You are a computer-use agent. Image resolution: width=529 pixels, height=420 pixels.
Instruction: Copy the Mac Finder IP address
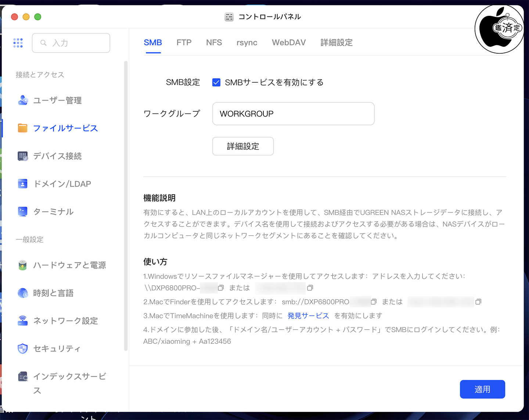[x=478, y=302]
